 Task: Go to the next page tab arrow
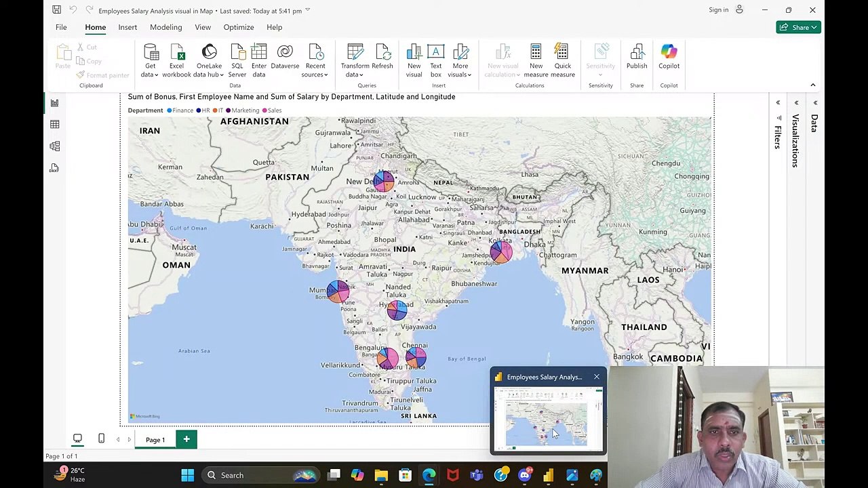click(129, 439)
